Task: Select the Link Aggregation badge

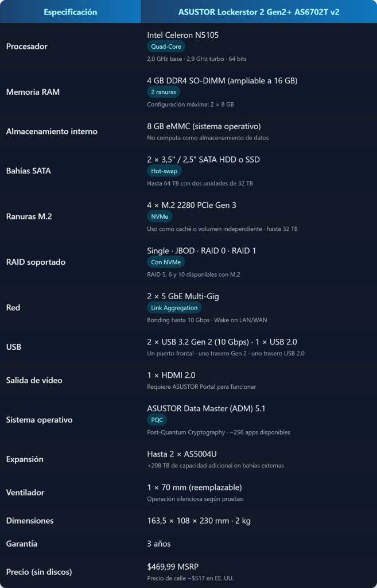Action: click(x=174, y=308)
